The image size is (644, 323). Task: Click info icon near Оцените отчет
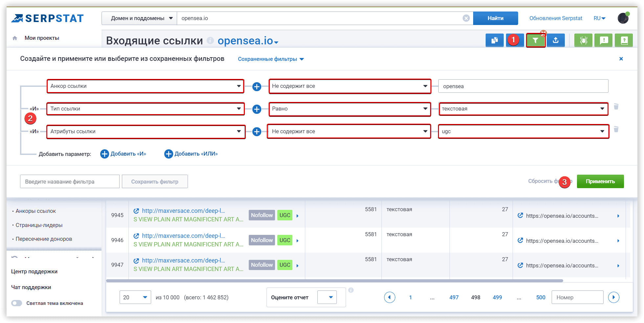(x=351, y=290)
